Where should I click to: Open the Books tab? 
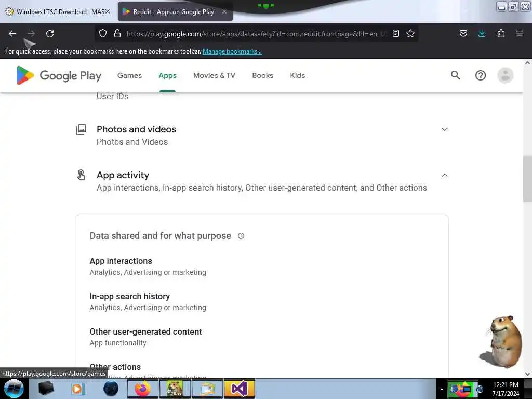[262, 75]
